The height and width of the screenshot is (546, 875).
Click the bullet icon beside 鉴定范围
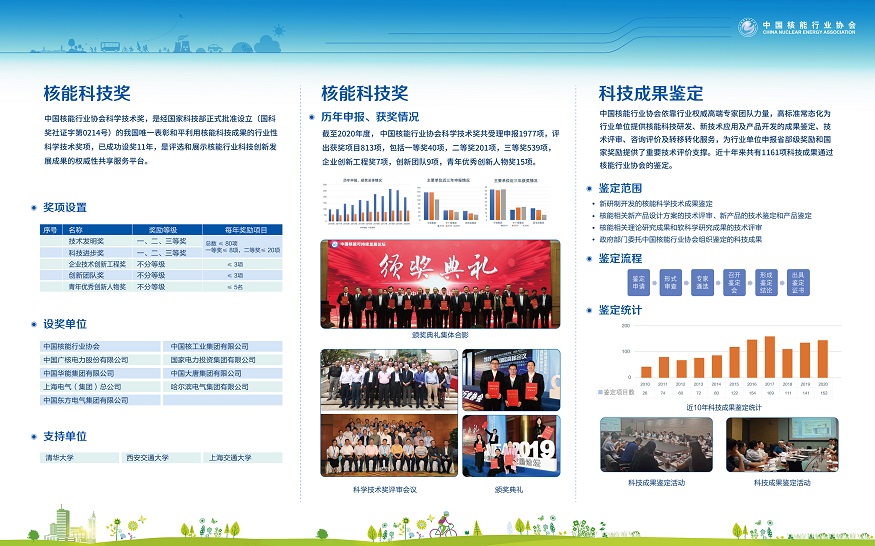(x=589, y=188)
